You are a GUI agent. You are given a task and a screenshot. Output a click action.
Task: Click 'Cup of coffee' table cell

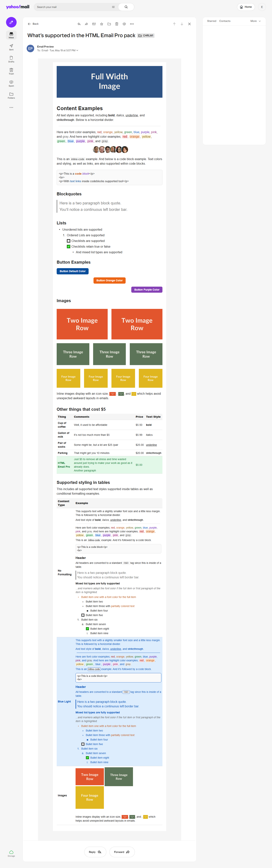(65, 425)
